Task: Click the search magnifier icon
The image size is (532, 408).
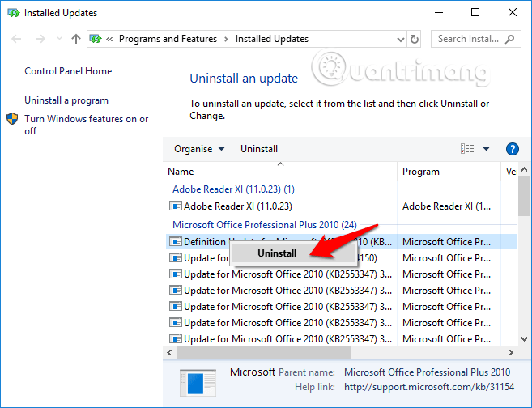Action: coord(509,40)
